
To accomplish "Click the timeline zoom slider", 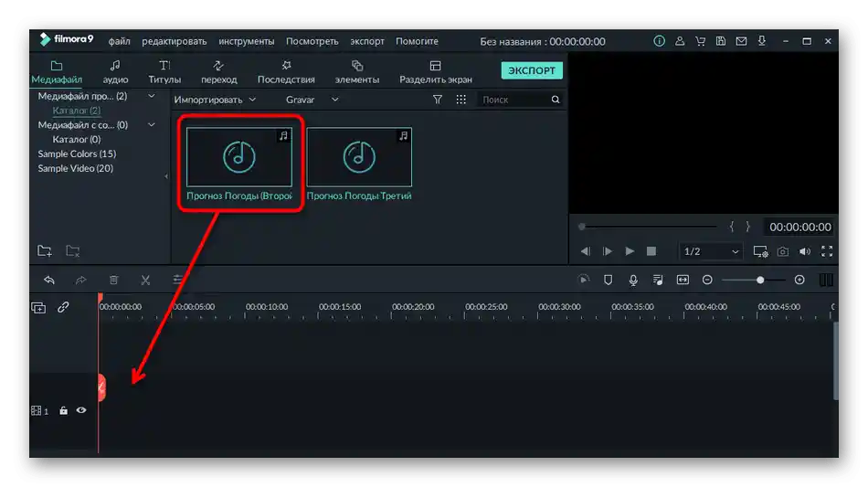I will (754, 280).
